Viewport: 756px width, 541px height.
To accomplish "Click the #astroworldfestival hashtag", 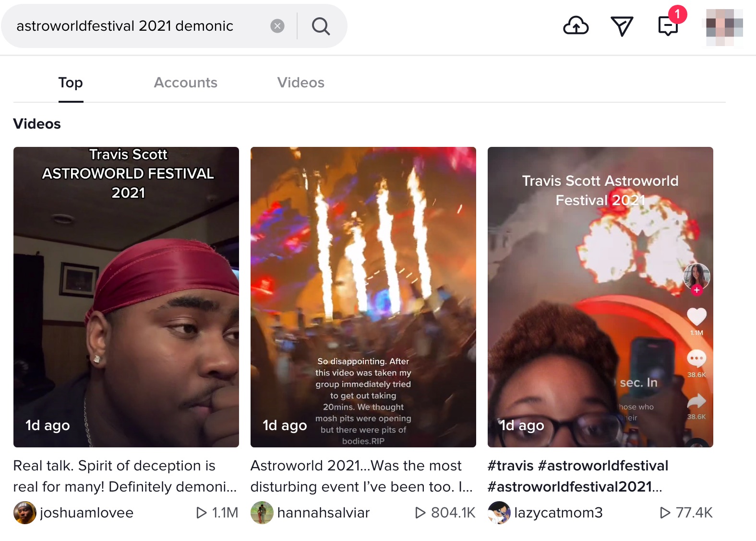I will (x=603, y=466).
